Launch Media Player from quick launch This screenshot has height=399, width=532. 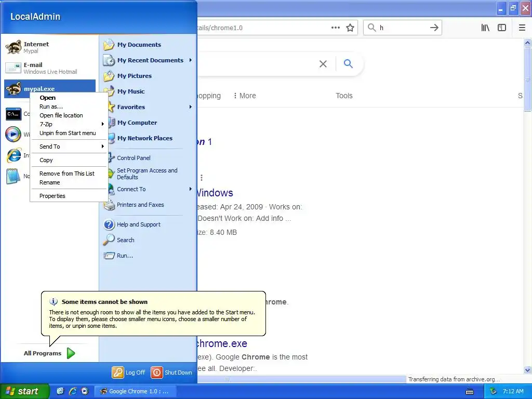coord(85,391)
